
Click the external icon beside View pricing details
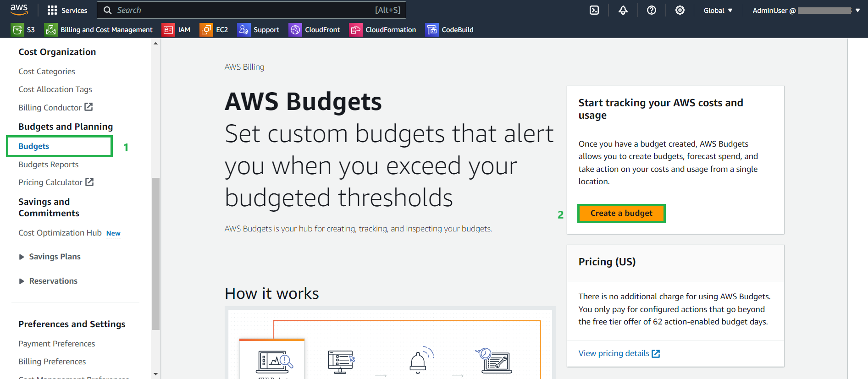tap(656, 353)
